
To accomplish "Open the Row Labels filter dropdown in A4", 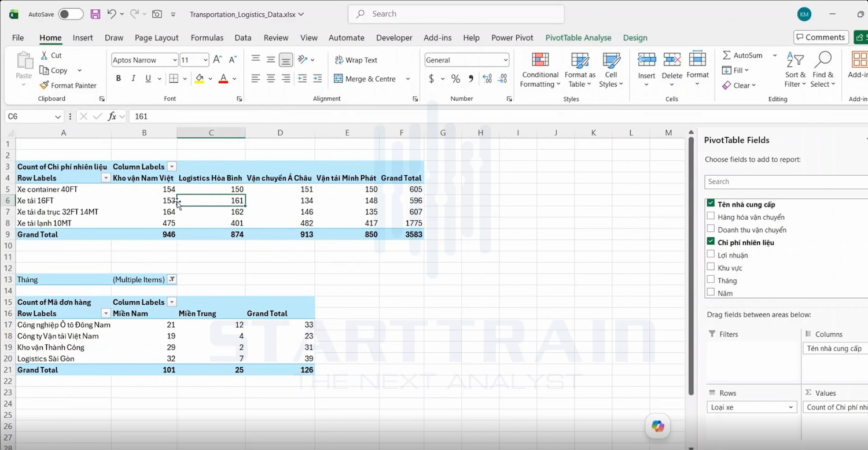I will click(x=106, y=178).
